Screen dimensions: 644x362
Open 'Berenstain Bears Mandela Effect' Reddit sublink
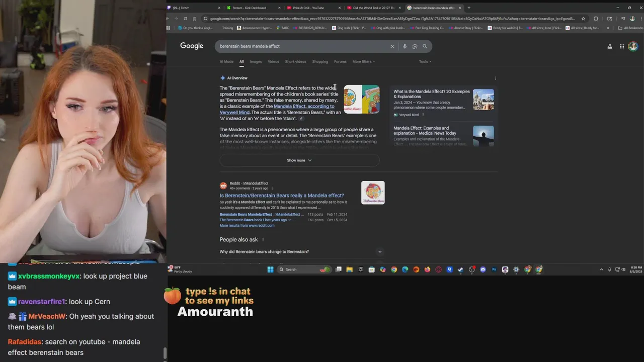[262, 214]
